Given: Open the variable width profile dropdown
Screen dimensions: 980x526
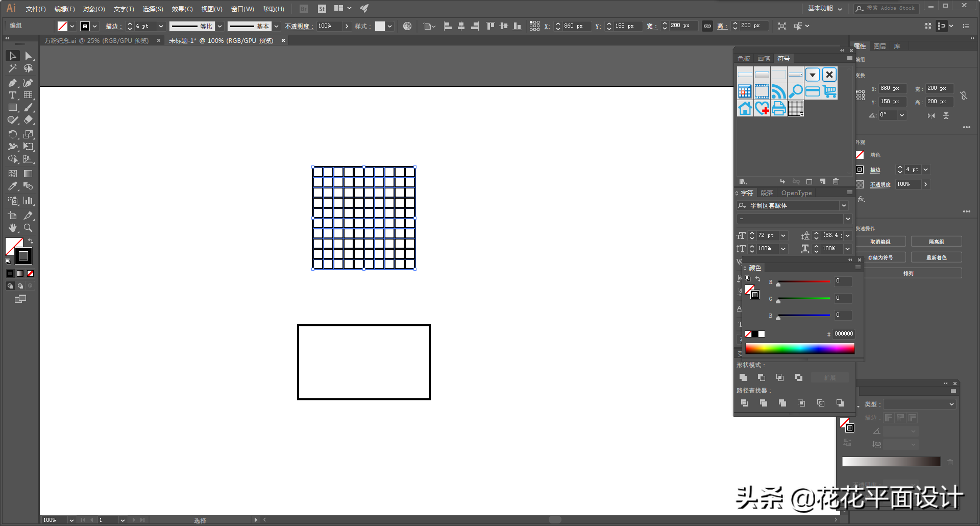Looking at the screenshot, I should [x=219, y=26].
